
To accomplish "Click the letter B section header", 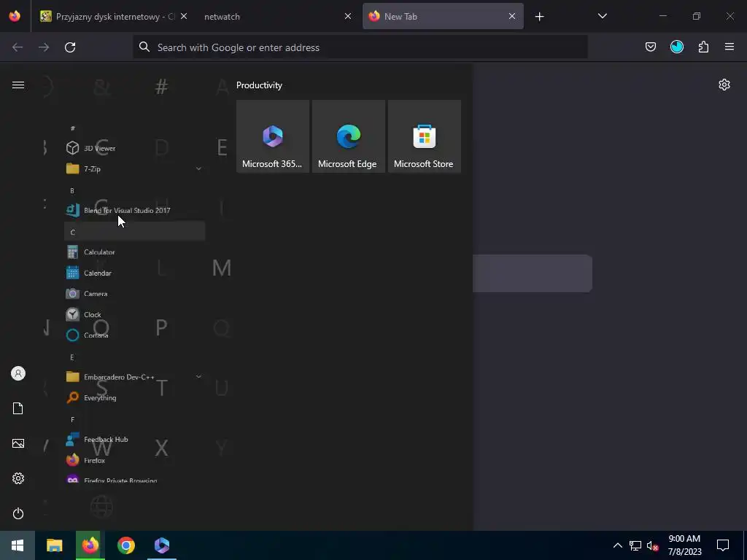I will pyautogui.click(x=134, y=190).
